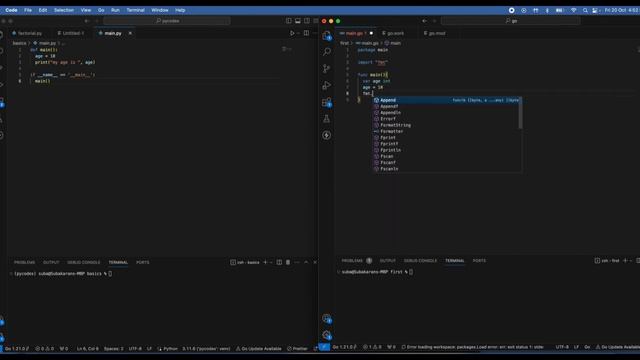Split the terminal in Python window panel
Viewport: 640px width, 360px height.
279,262
